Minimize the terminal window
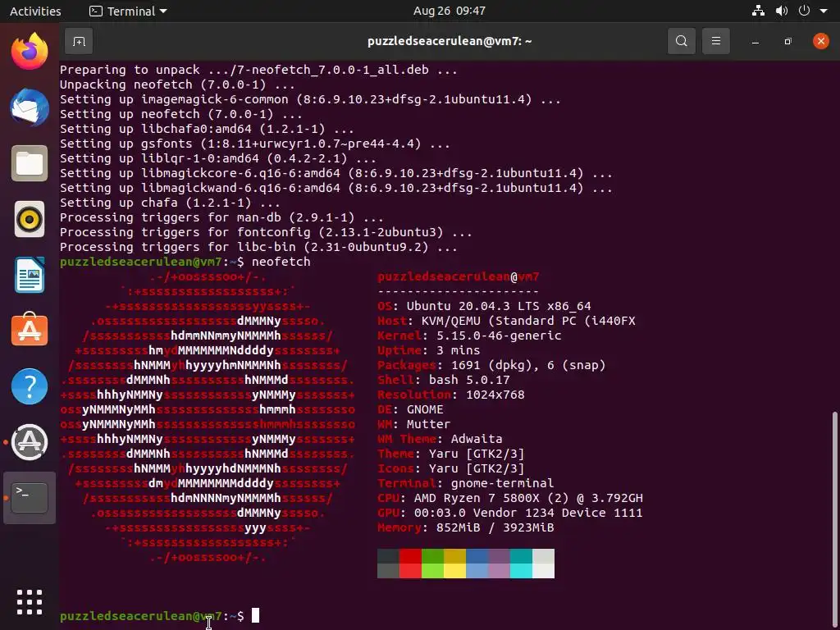The height and width of the screenshot is (630, 840). pyautogui.click(x=756, y=41)
